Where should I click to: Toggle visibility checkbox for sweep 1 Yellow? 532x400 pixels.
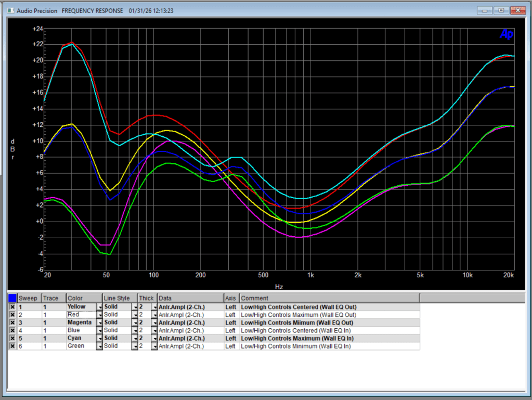[12, 307]
